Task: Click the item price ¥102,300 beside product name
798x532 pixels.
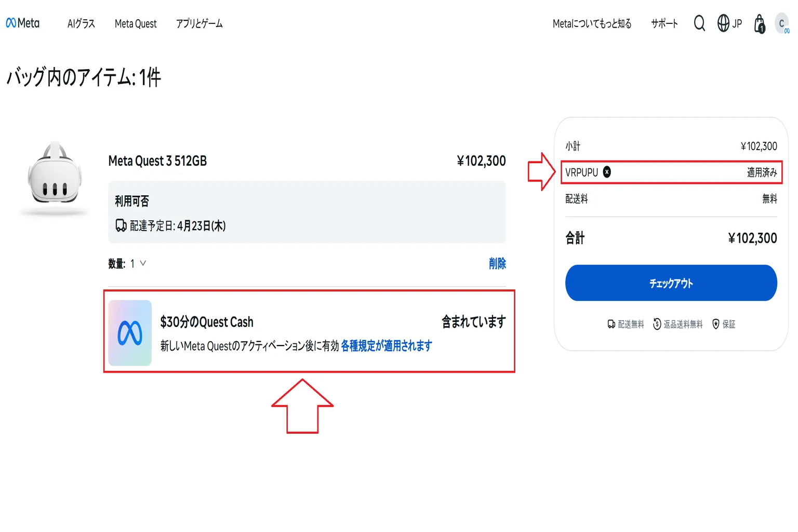Action: pyautogui.click(x=481, y=161)
